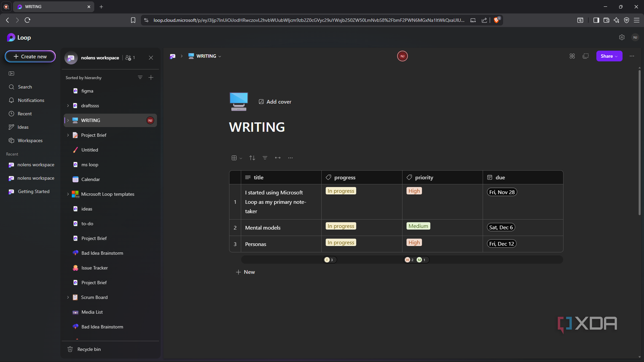Click the sort pages icon beside Sorted by hierarchy
This screenshot has width=644, height=362.
140,77
